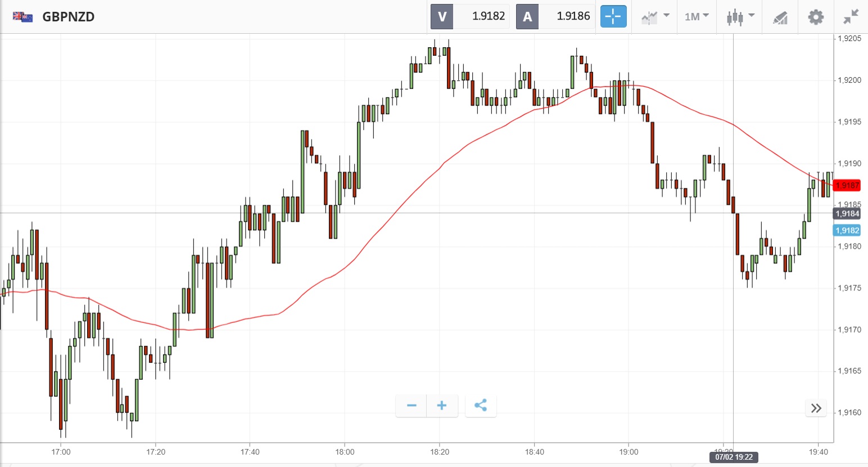Click the gray 1,9184 crosshair price label
Screen dimensions: 868x467
tap(847, 213)
